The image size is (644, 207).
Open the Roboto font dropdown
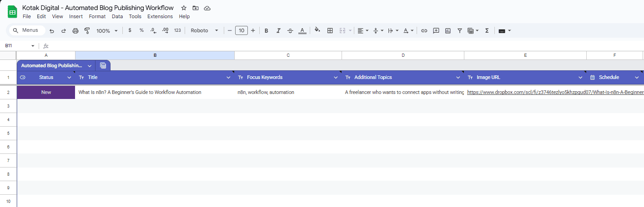tap(204, 30)
